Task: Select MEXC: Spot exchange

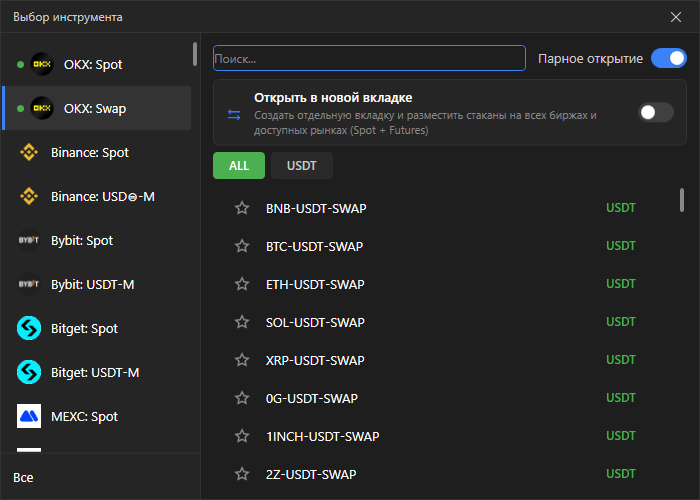Action: [x=97, y=416]
